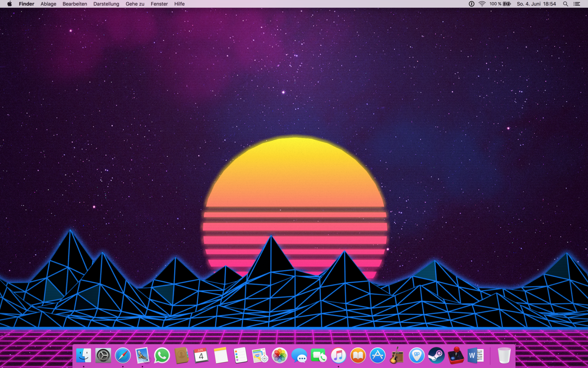Open the Finder menu
The image size is (588, 368).
pos(26,4)
